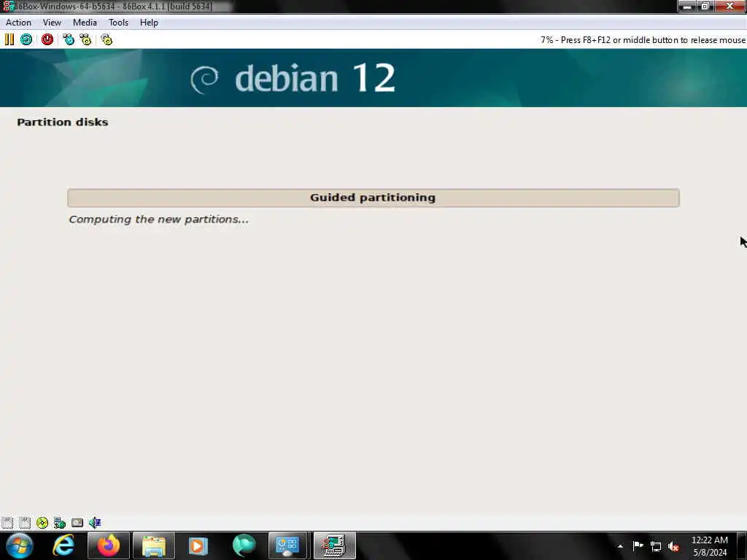Open the Help menu
The height and width of the screenshot is (560, 747).
[x=149, y=23]
